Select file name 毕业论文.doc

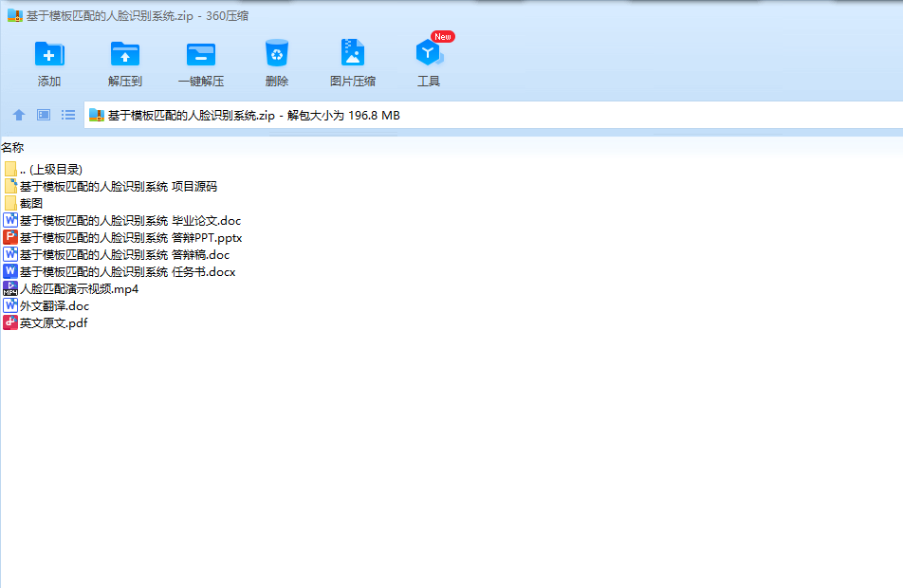pos(130,220)
